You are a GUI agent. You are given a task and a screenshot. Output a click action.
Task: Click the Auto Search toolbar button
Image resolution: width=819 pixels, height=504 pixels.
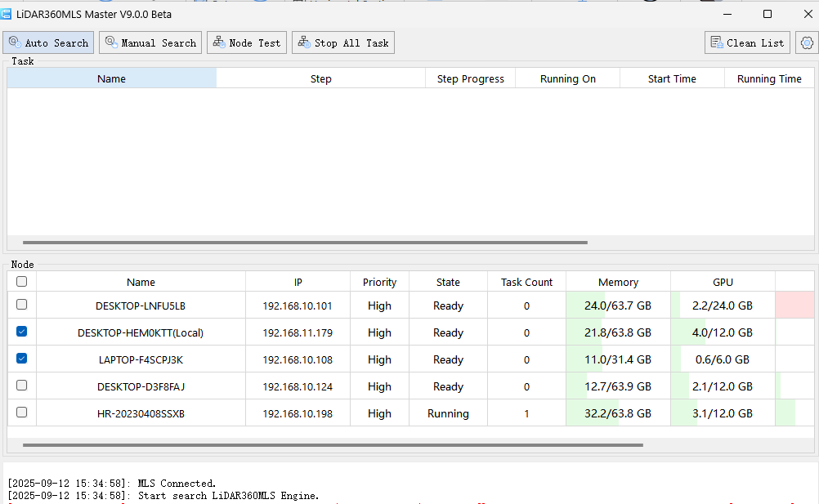click(x=48, y=42)
